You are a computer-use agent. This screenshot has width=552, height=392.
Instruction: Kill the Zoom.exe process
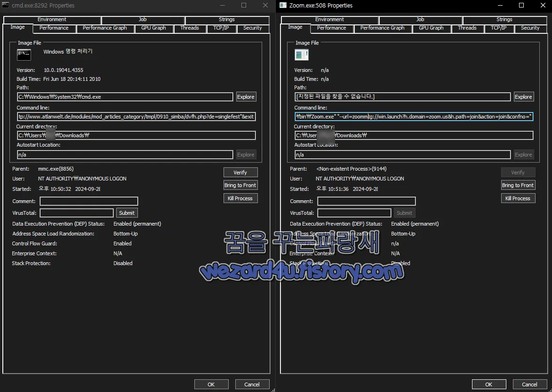click(x=518, y=198)
